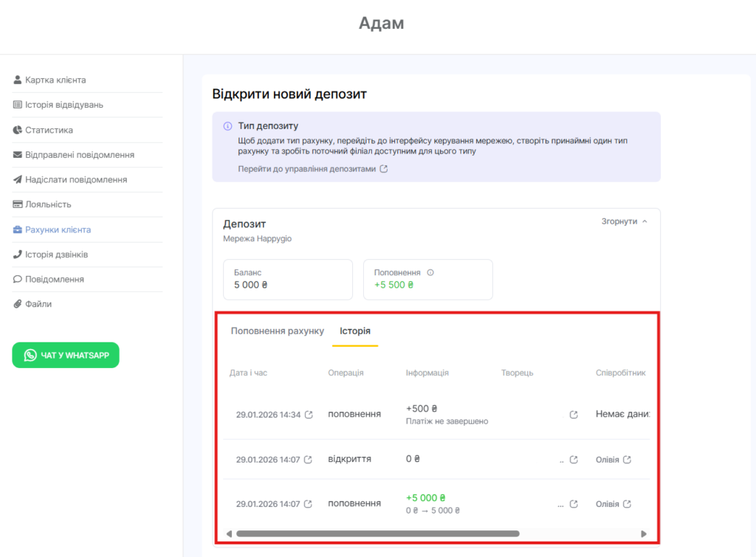Image resolution: width=756 pixels, height=557 pixels.
Task: Click external link icon in Творець column of first row
Action: (574, 415)
